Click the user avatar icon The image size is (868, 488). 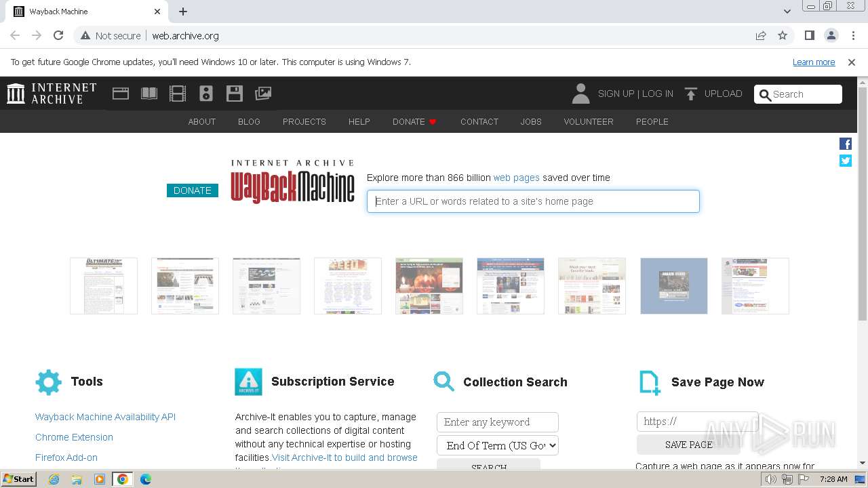coord(580,94)
